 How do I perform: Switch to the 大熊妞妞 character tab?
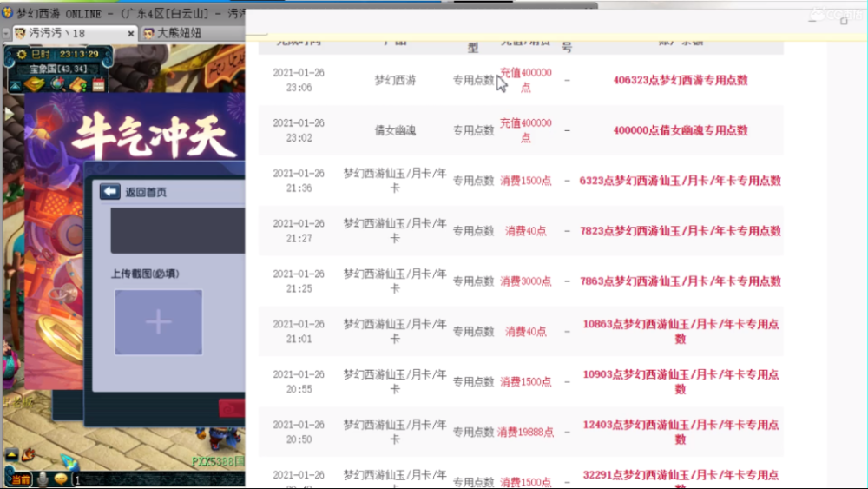point(173,34)
